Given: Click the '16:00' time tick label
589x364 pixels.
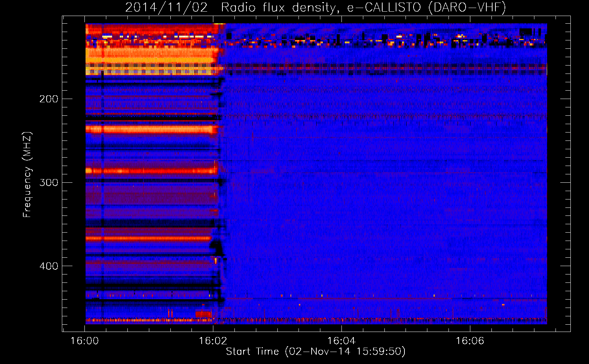Looking at the screenshot, I should point(85,341).
